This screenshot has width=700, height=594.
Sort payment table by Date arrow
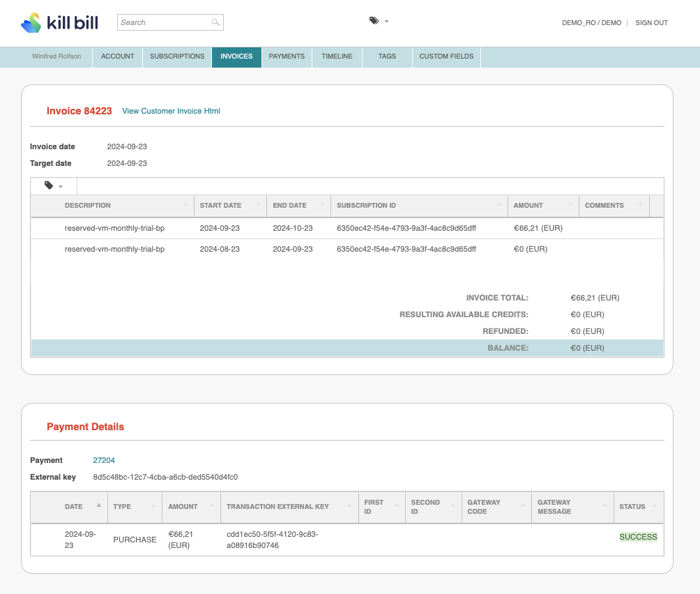tap(99, 505)
